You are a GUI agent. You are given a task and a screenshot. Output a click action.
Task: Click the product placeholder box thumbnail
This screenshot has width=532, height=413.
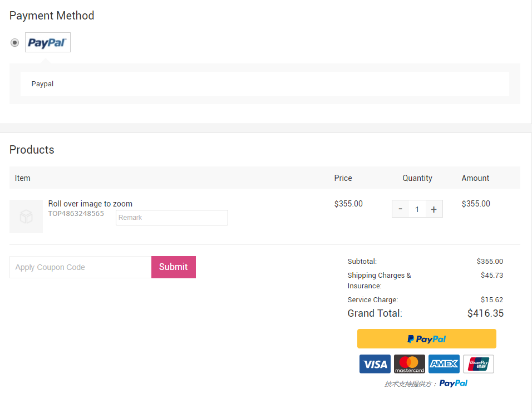pyautogui.click(x=26, y=217)
